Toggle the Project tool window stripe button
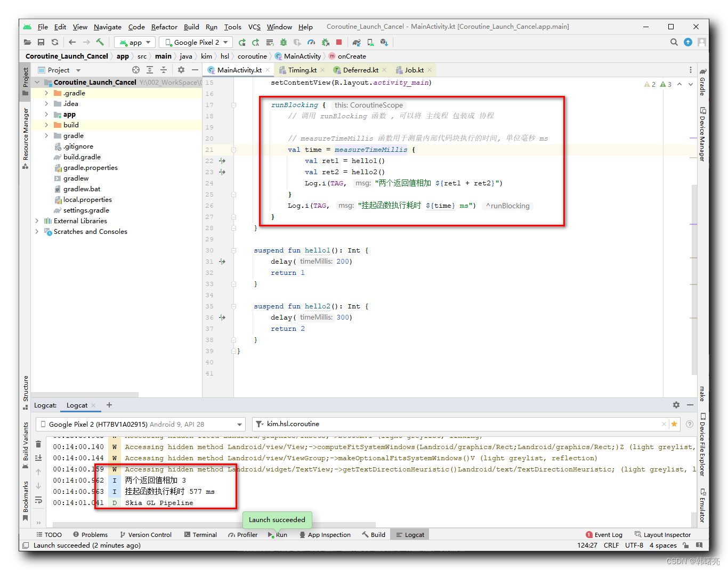The image size is (728, 570). pyautogui.click(x=25, y=82)
